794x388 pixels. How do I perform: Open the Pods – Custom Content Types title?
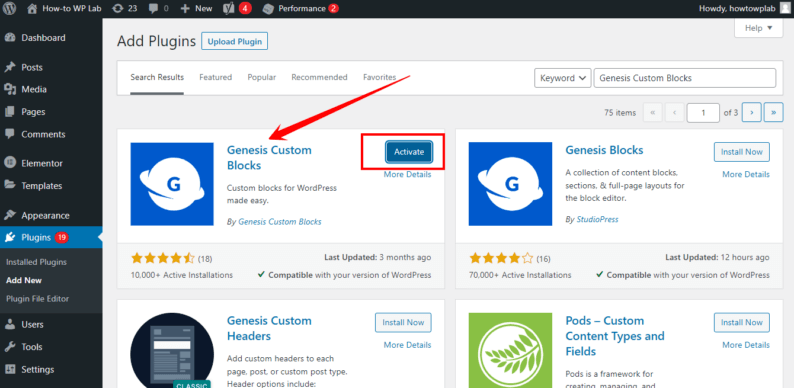pyautogui.click(x=615, y=336)
